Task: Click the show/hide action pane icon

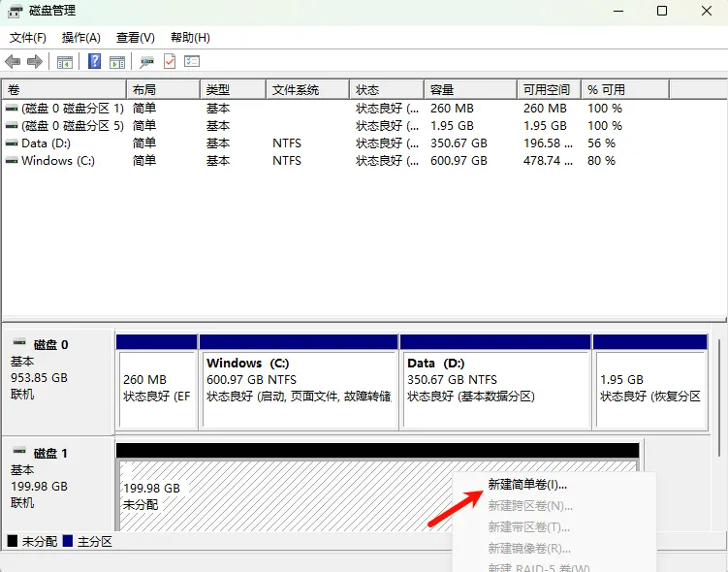Action: (117, 62)
